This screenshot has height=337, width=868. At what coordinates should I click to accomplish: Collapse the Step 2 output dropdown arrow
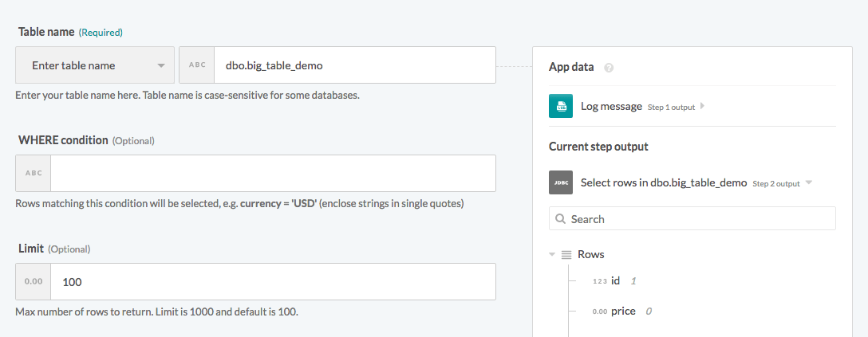pos(808,182)
